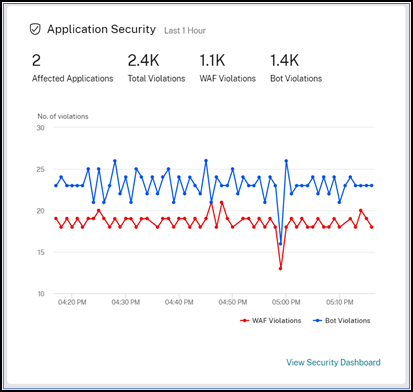Click the Bot Violations label under 1.4K

click(x=296, y=79)
